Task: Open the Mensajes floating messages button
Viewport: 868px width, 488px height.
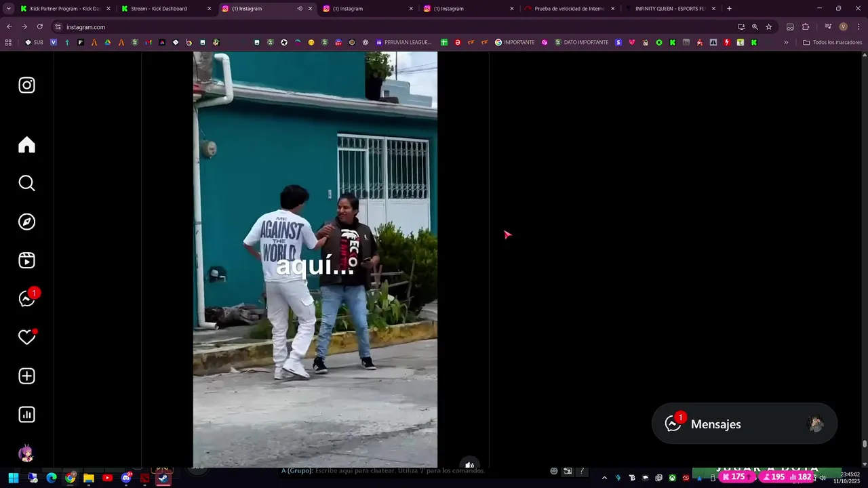Action: tap(745, 424)
